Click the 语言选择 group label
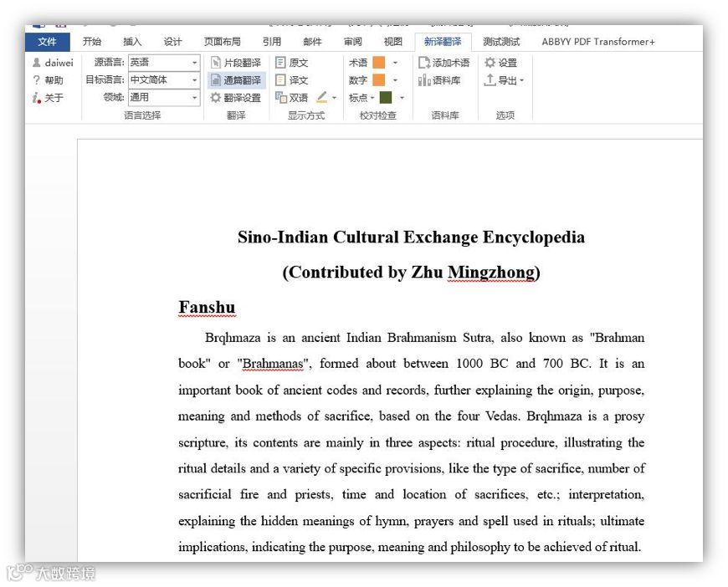The height and width of the screenshot is (587, 728). click(x=142, y=115)
